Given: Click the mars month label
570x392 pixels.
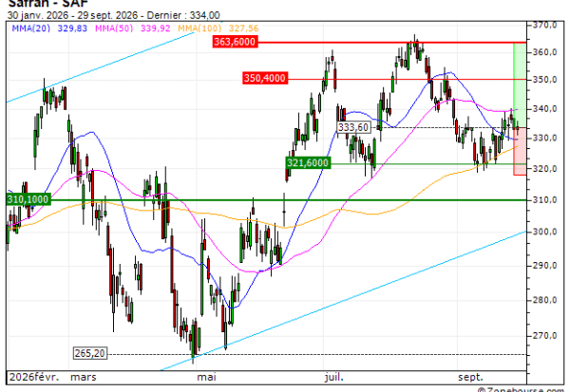Looking at the screenshot, I should (x=84, y=377).
